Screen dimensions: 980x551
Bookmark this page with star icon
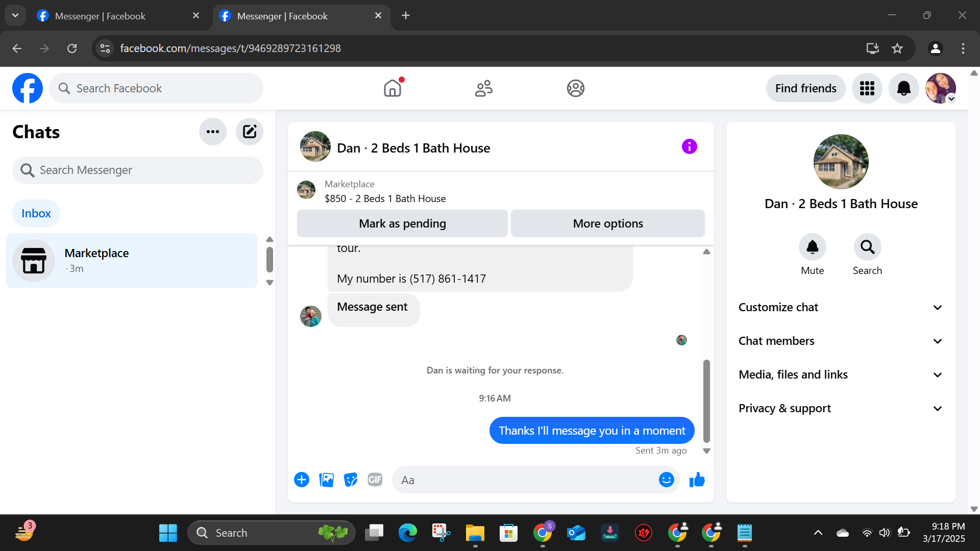(x=897, y=48)
